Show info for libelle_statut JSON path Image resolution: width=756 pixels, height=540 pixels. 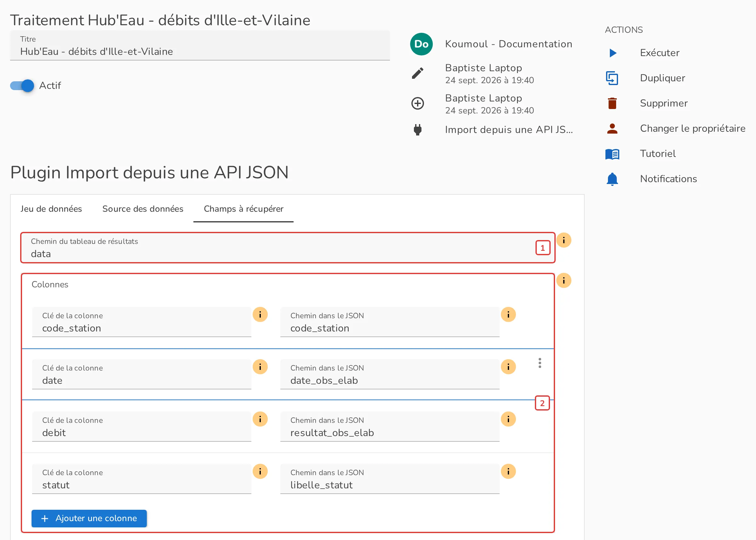pos(508,472)
